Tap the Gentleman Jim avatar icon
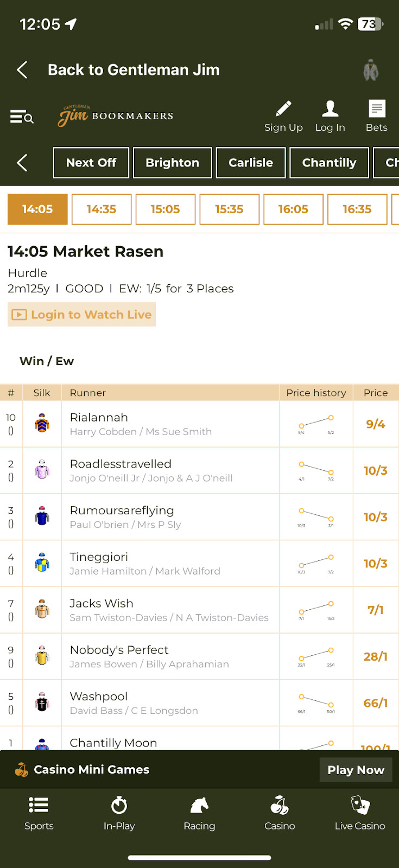The image size is (399, 868). (x=371, y=71)
